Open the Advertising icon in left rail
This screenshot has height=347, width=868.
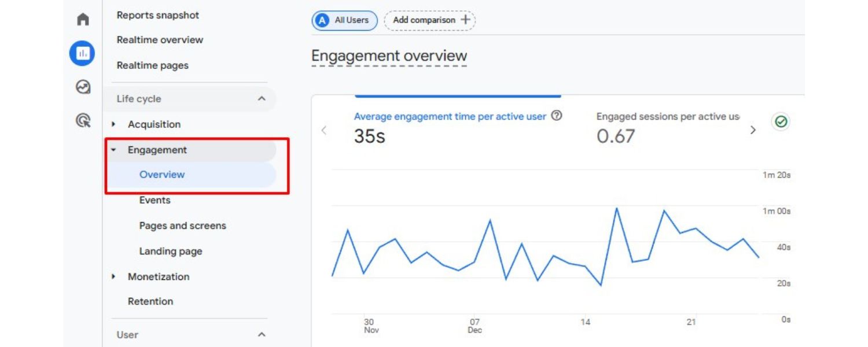coord(83,121)
